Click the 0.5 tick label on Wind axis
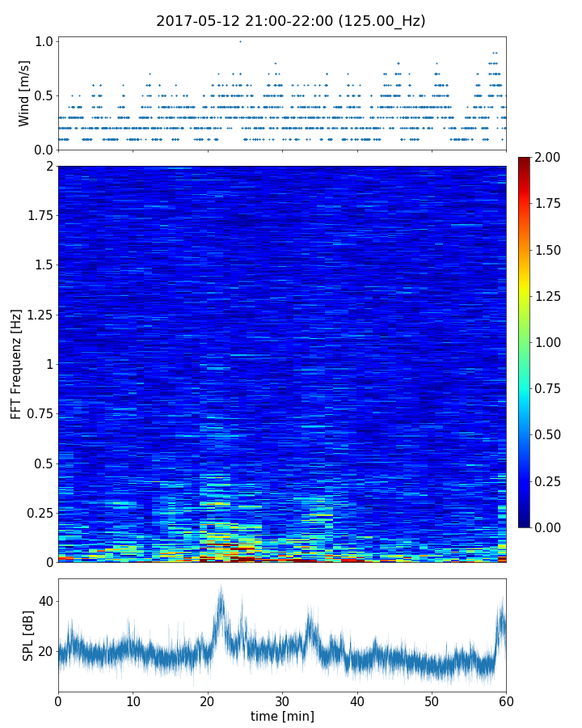 pyautogui.click(x=44, y=95)
